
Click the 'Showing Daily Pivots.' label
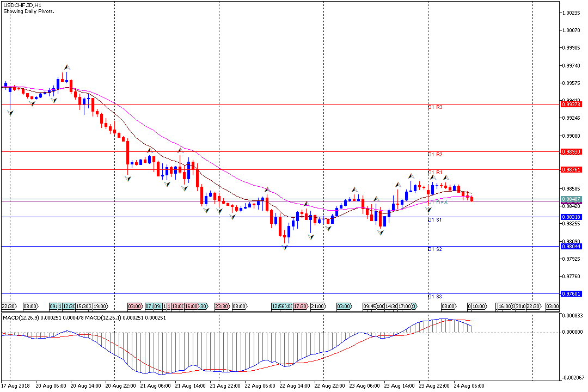pos(29,11)
